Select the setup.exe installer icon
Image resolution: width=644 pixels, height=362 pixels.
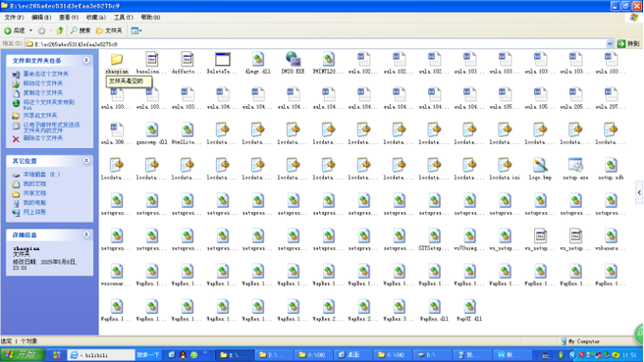575,166
